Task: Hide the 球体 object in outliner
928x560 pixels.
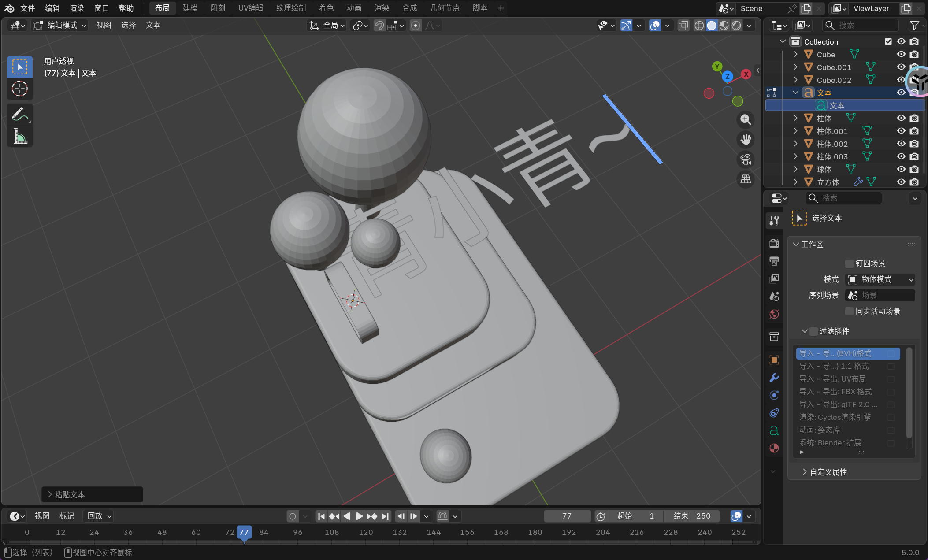Action: tap(901, 169)
